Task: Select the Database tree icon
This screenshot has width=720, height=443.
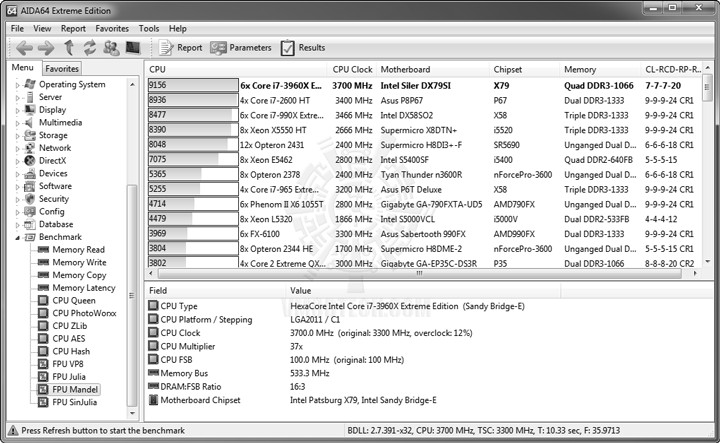Action: click(30, 224)
